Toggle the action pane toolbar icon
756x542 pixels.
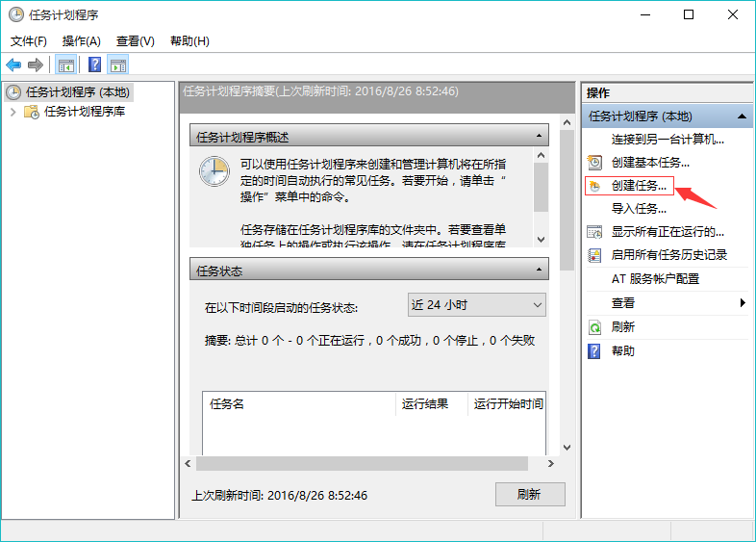click(118, 65)
